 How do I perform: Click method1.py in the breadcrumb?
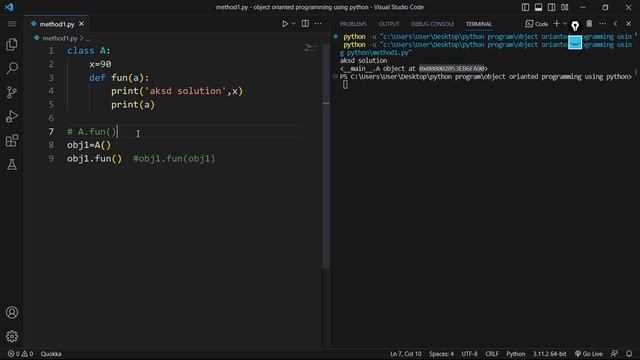[60, 38]
